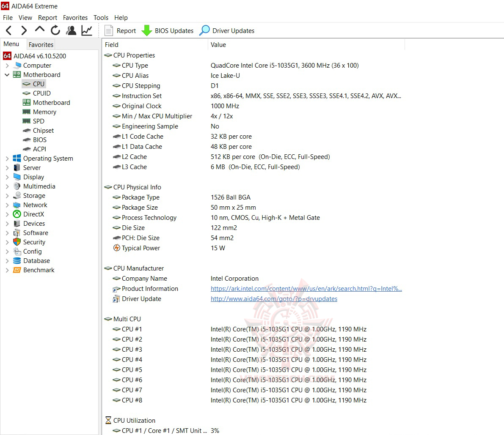Expand the Display tree node
Screen dimensions: 504x435
pyautogui.click(x=7, y=177)
